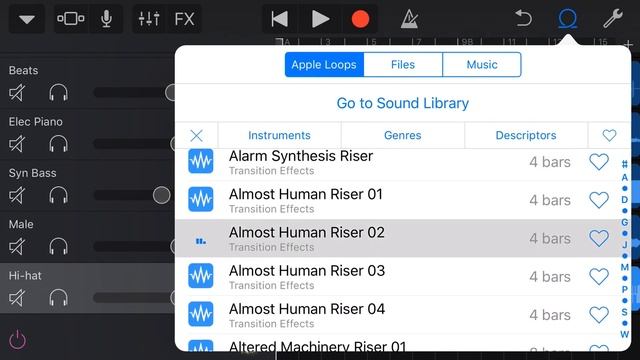The image size is (640, 360).
Task: Open the My Songs dropdown triangle
Action: point(27,19)
